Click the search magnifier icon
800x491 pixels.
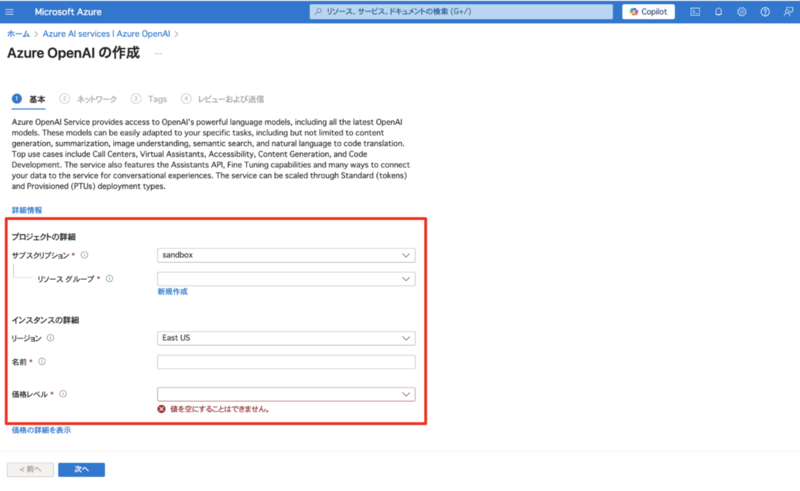318,11
